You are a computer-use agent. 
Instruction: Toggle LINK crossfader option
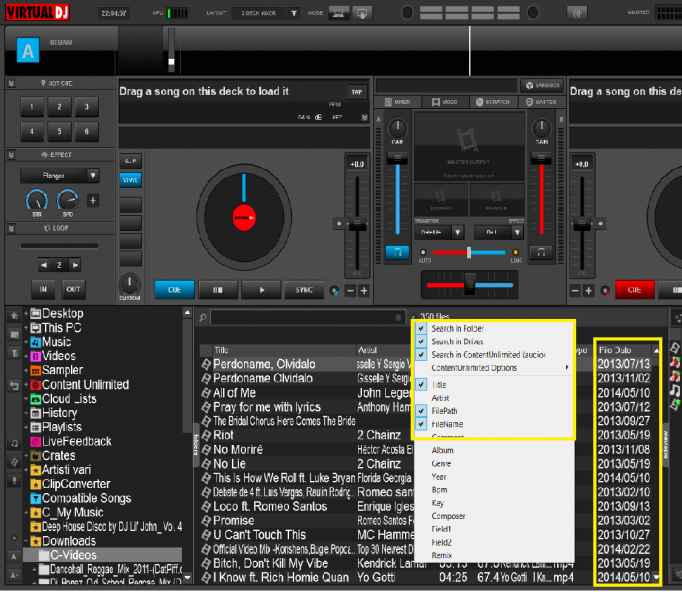pos(515,252)
